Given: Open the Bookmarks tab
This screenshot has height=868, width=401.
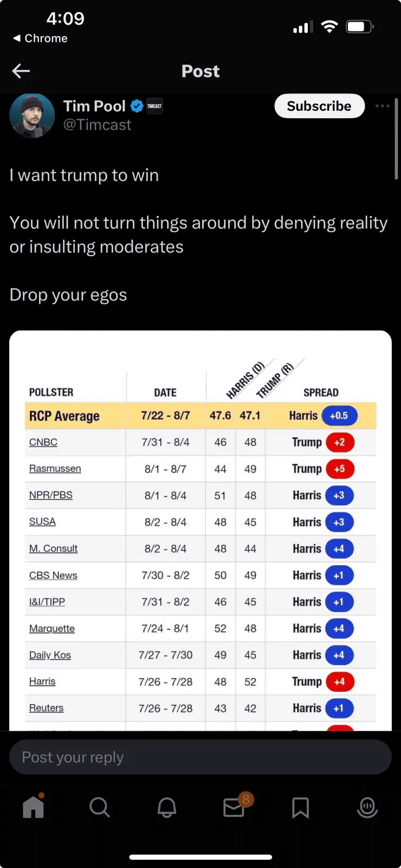Looking at the screenshot, I should (300, 807).
